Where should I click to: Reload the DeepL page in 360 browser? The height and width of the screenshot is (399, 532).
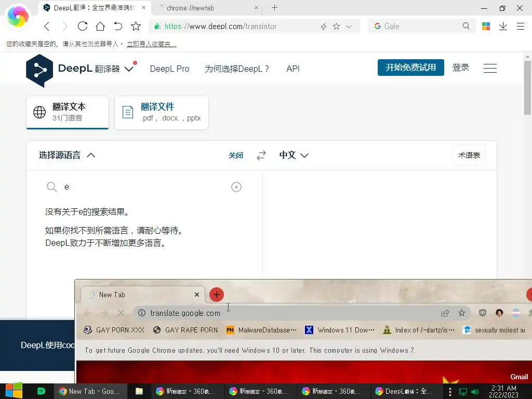83,26
